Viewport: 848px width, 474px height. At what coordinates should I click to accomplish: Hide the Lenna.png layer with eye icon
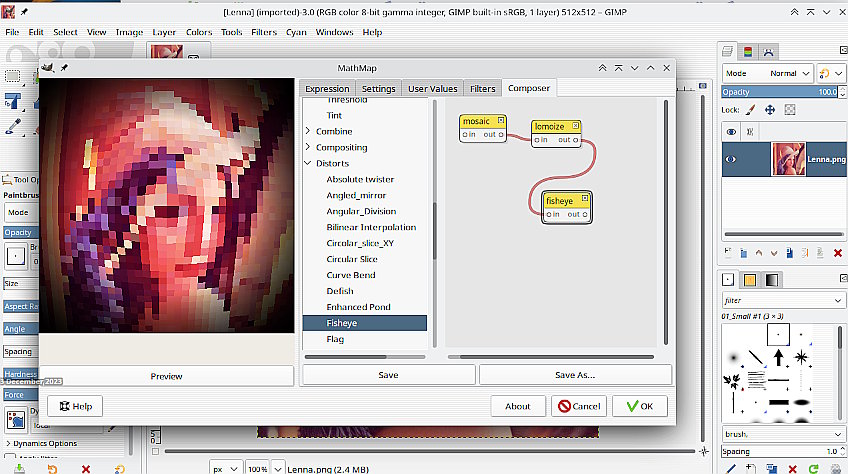click(x=731, y=159)
